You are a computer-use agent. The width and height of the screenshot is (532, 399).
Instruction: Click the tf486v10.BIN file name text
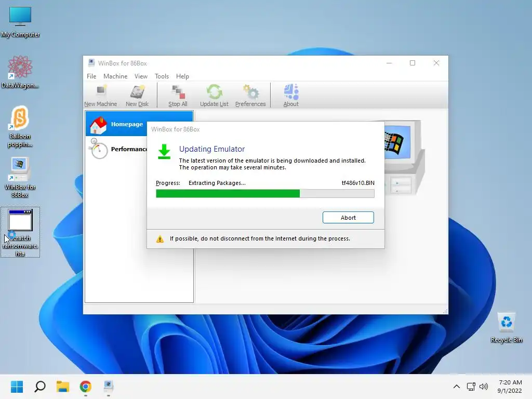358,183
